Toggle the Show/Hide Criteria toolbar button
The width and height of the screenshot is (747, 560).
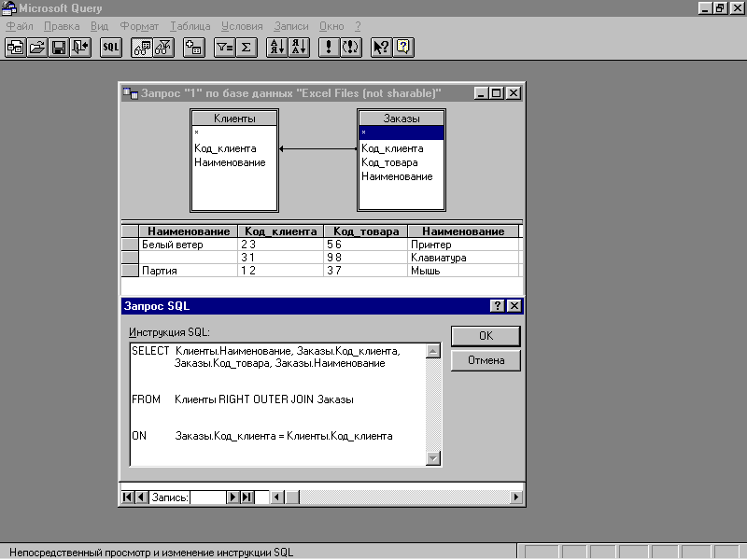click(x=163, y=48)
